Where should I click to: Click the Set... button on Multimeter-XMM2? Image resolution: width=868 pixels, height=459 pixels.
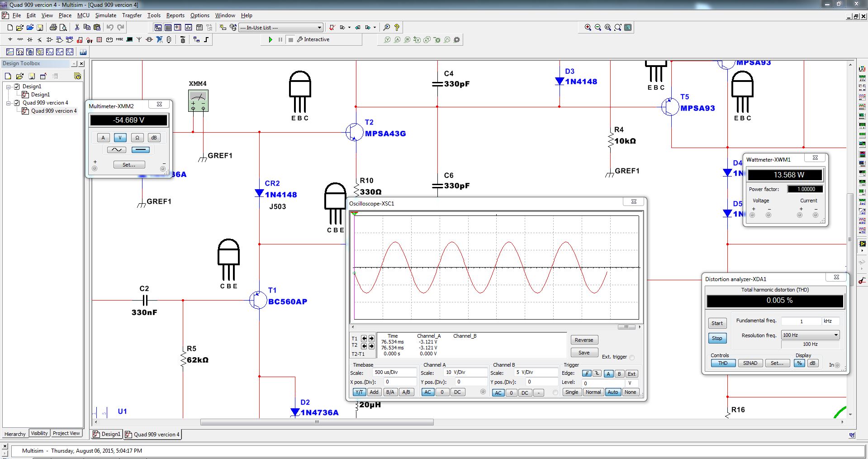coord(129,165)
